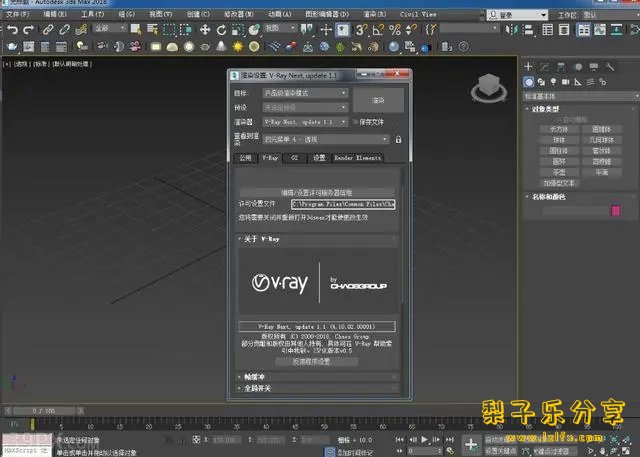Open the 预设 preset dropdown
This screenshot has height=457, width=640.
tap(305, 107)
